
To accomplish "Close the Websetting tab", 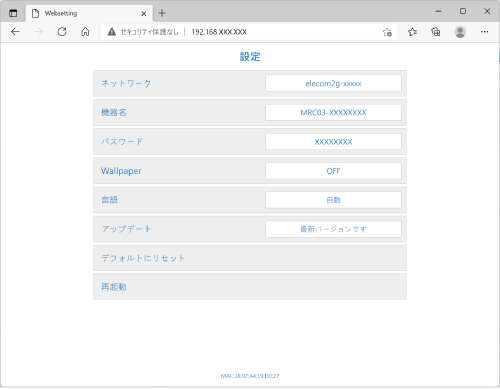I will [144, 14].
